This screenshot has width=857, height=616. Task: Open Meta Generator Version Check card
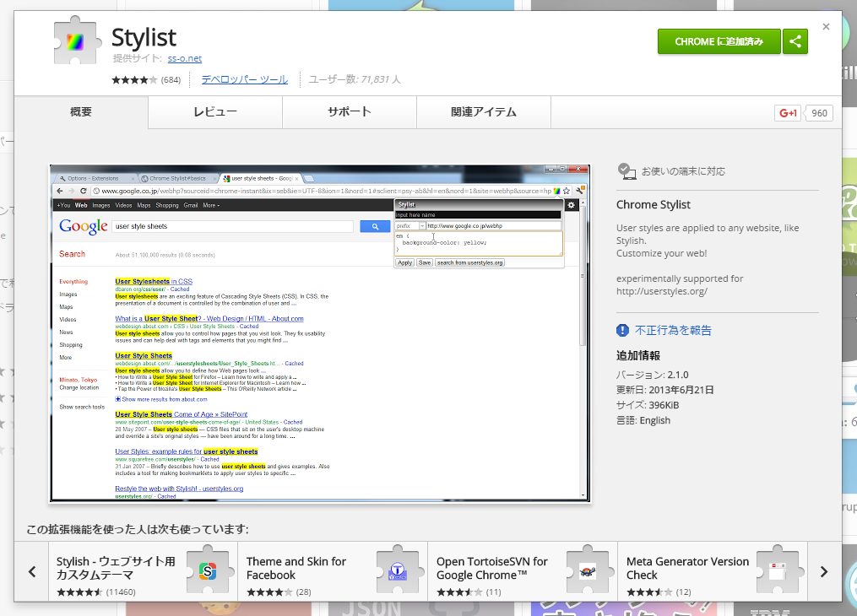coord(713,572)
